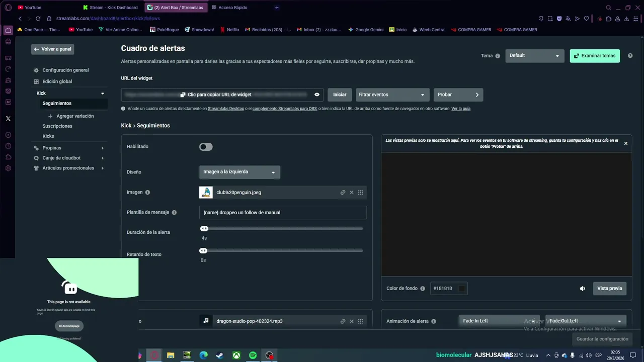
Task: Collapse the Kick sidebar section
Action: 103,94
